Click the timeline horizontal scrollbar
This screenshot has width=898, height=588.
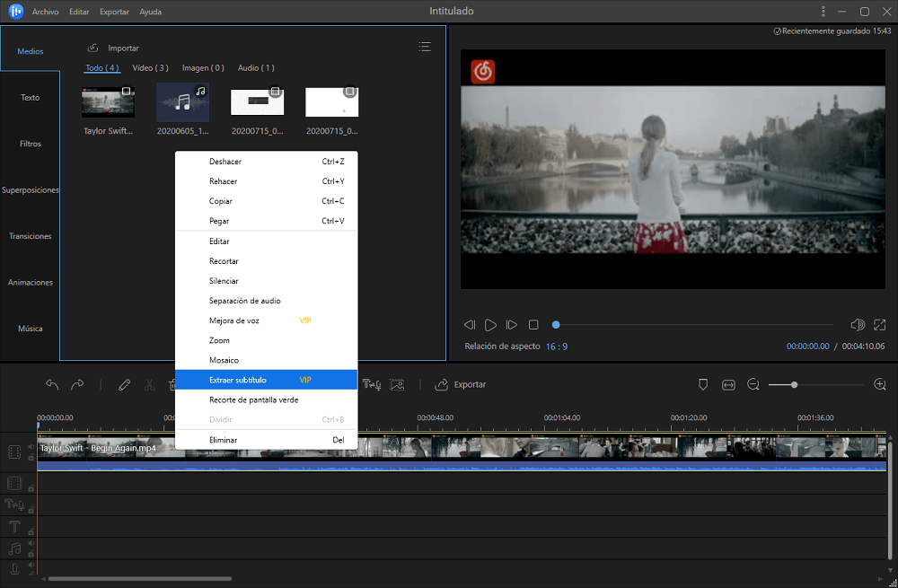[x=140, y=579]
